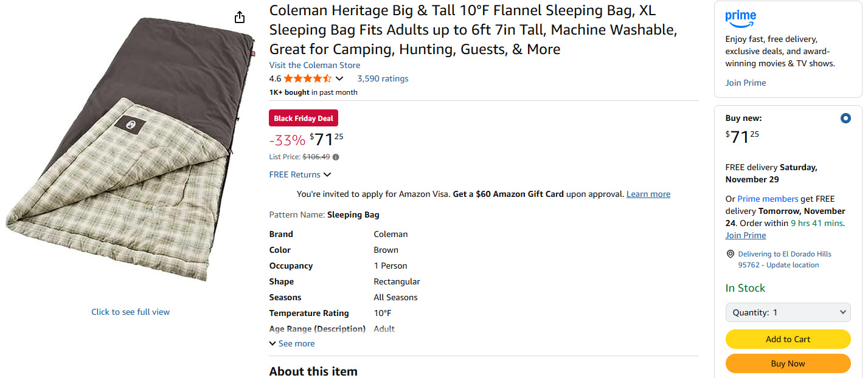Viewport: 868px width, 378px height.
Task: Click the List Price info icon
Action: (336, 157)
